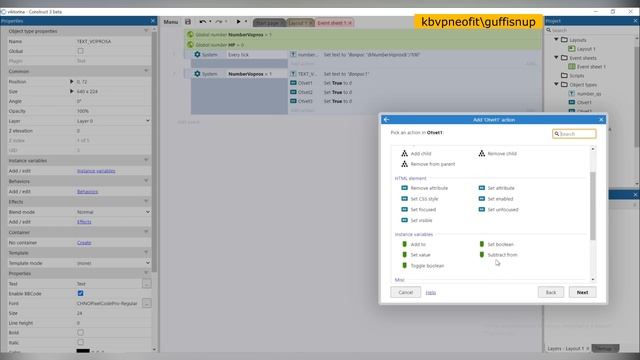
Task: Click the Otvet1 action icon in event sheet
Action: tap(293, 83)
